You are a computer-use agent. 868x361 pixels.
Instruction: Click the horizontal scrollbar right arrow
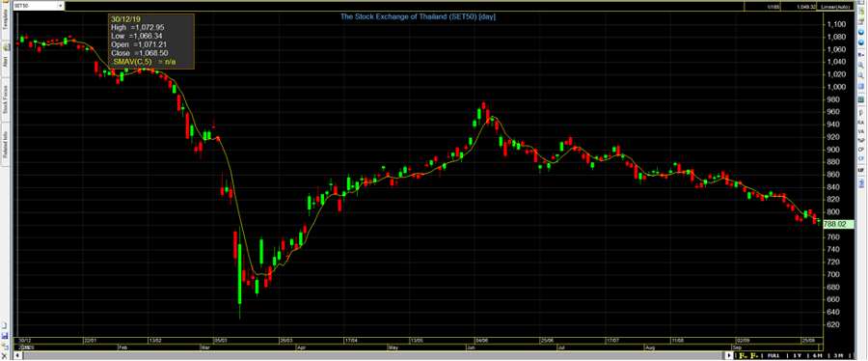[x=730, y=355]
